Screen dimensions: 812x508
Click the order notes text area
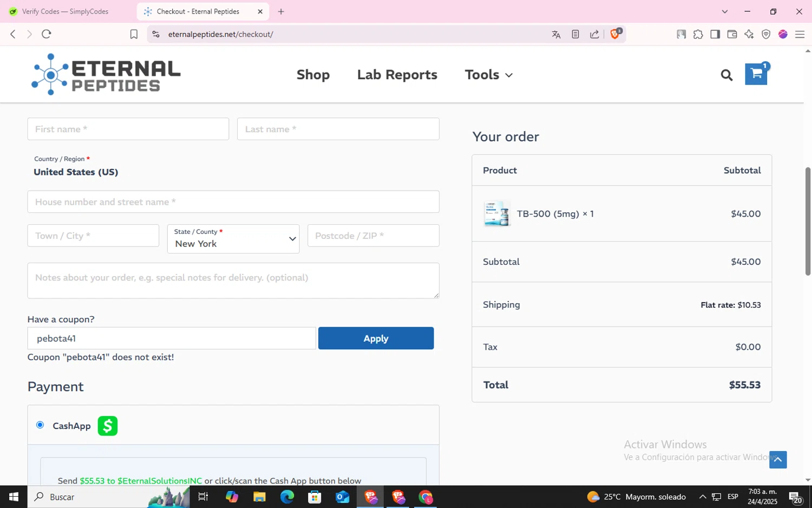pyautogui.click(x=233, y=281)
